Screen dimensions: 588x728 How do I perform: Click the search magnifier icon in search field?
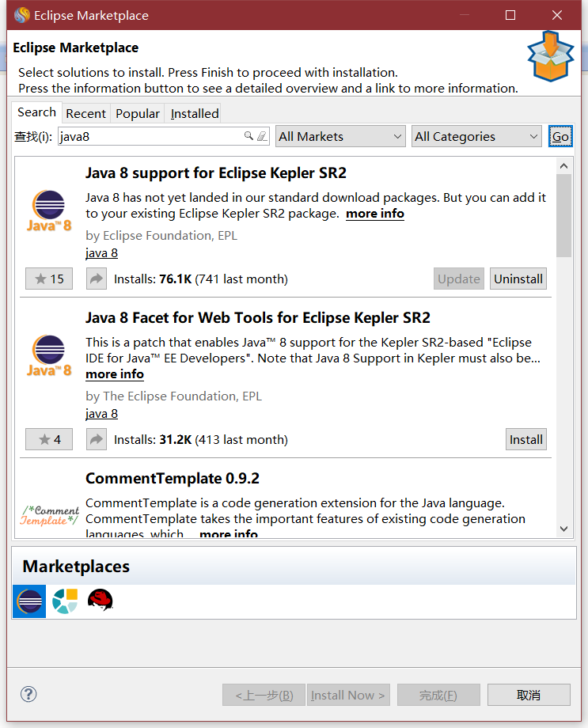pos(248,136)
